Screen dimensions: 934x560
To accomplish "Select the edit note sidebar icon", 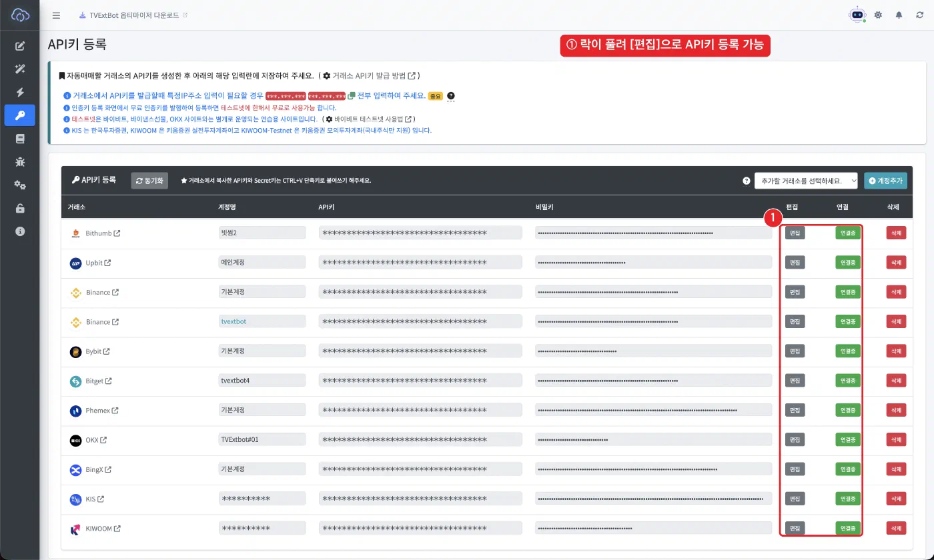I will pos(20,46).
